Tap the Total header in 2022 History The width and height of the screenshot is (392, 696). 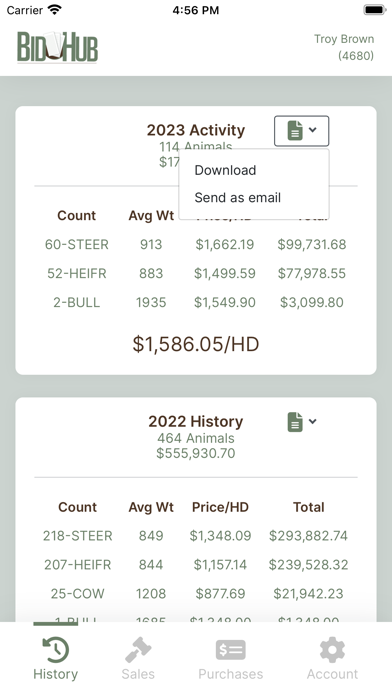(x=309, y=507)
